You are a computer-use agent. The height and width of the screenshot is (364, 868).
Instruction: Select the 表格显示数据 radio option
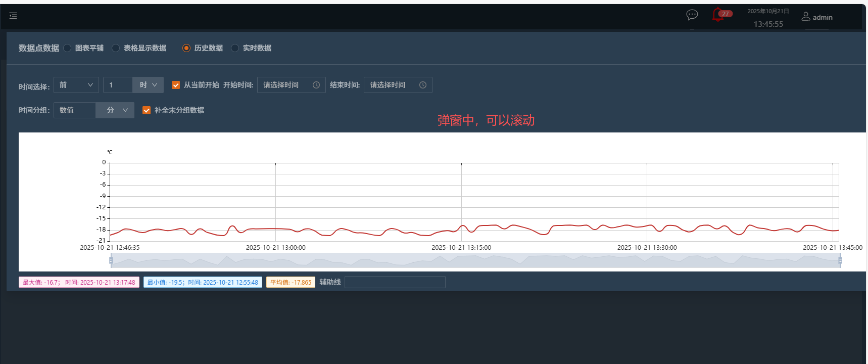point(116,48)
